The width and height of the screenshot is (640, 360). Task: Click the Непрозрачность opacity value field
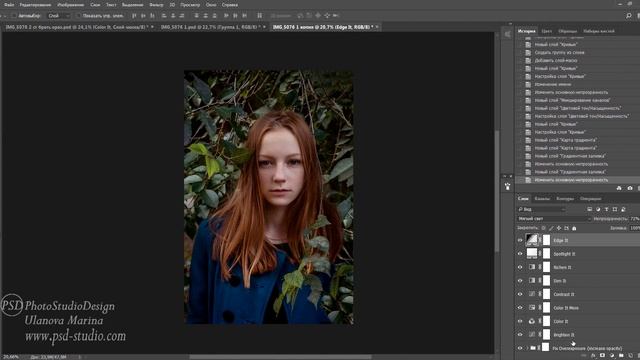coord(634,219)
